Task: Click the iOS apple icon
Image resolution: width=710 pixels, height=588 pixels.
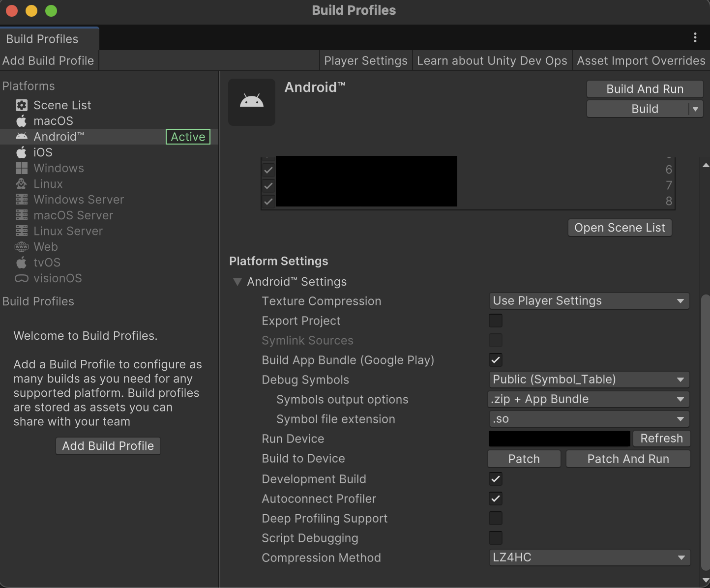Action: point(22,152)
